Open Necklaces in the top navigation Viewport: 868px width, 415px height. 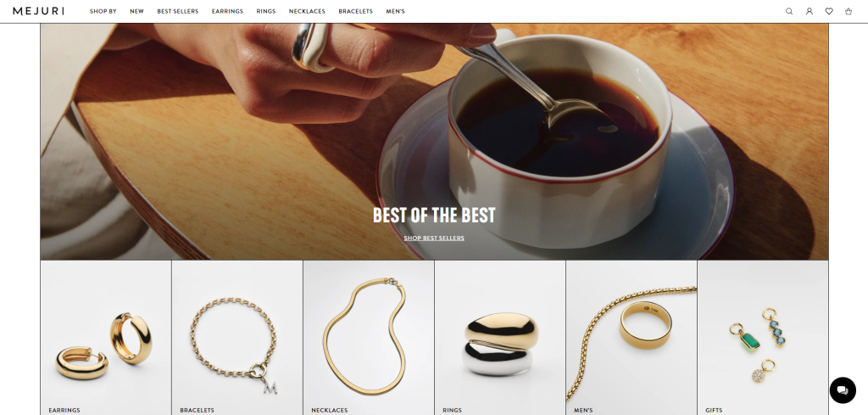pyautogui.click(x=307, y=11)
